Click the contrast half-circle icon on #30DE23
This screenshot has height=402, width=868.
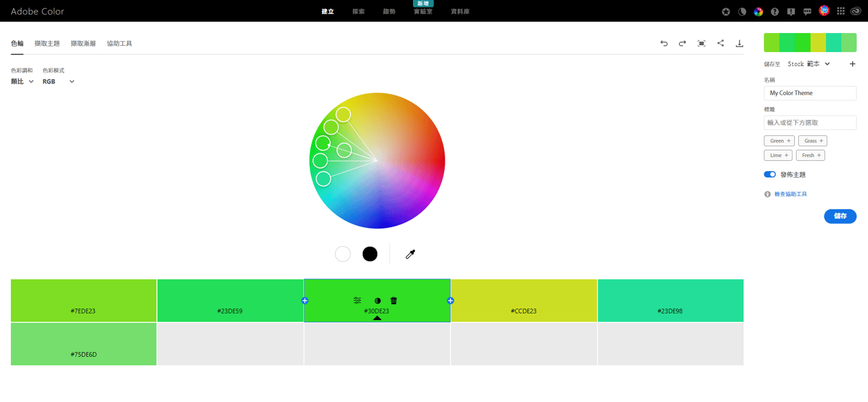point(377,300)
